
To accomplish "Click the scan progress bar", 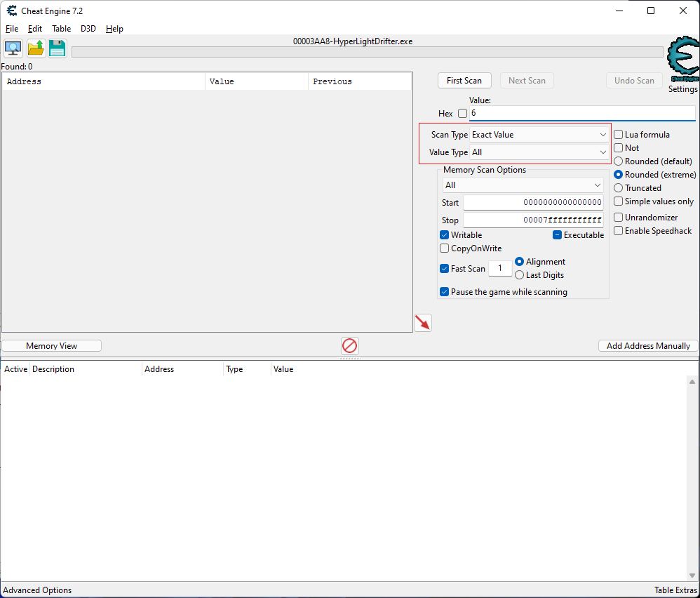I will pyautogui.click(x=367, y=52).
